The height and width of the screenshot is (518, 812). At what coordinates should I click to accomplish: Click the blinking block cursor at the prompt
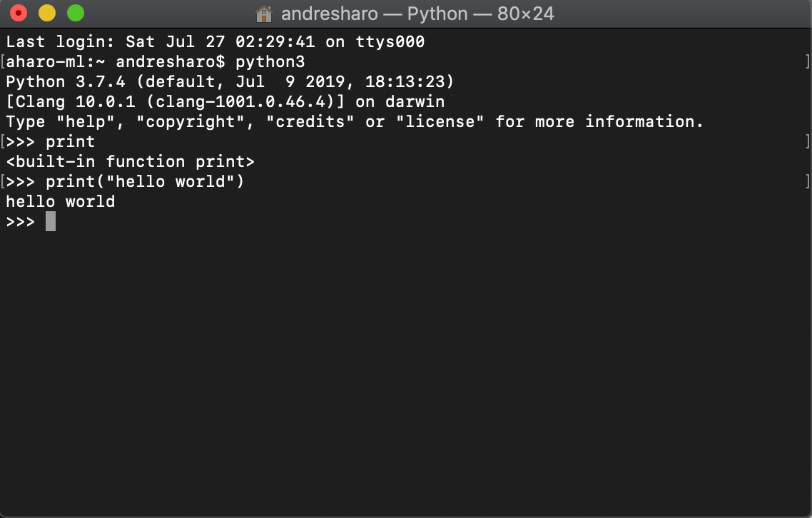point(49,221)
